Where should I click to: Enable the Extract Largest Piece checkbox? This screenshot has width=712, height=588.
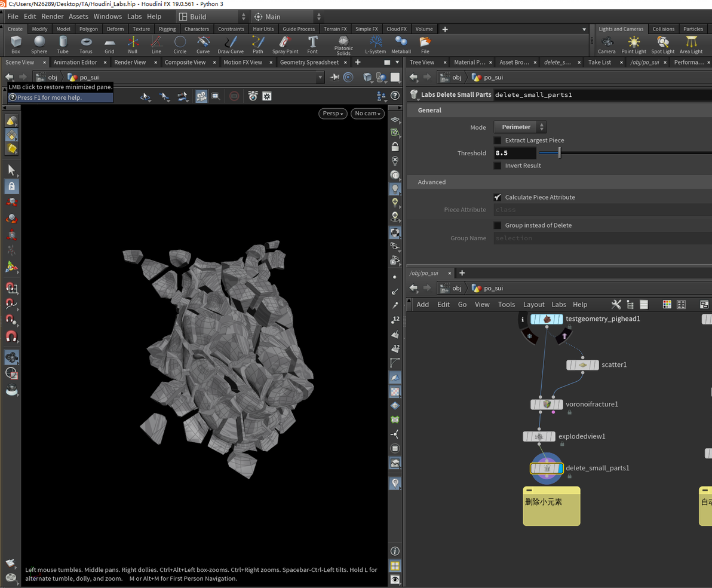pos(498,140)
